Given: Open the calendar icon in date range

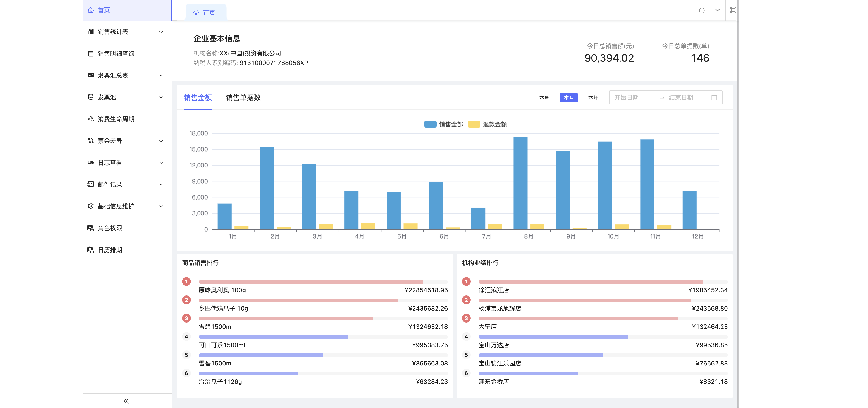Looking at the screenshot, I should pyautogui.click(x=714, y=98).
